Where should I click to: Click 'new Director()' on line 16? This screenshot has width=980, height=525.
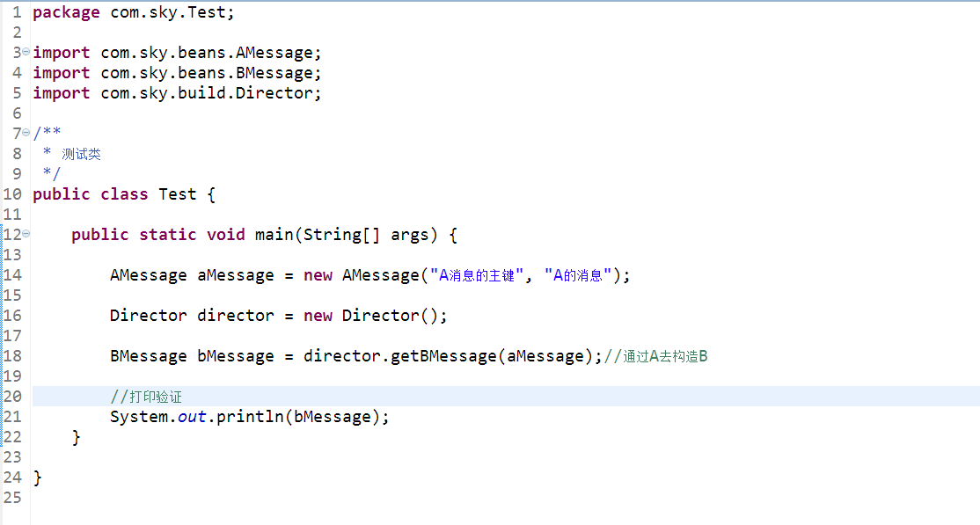tap(371, 316)
